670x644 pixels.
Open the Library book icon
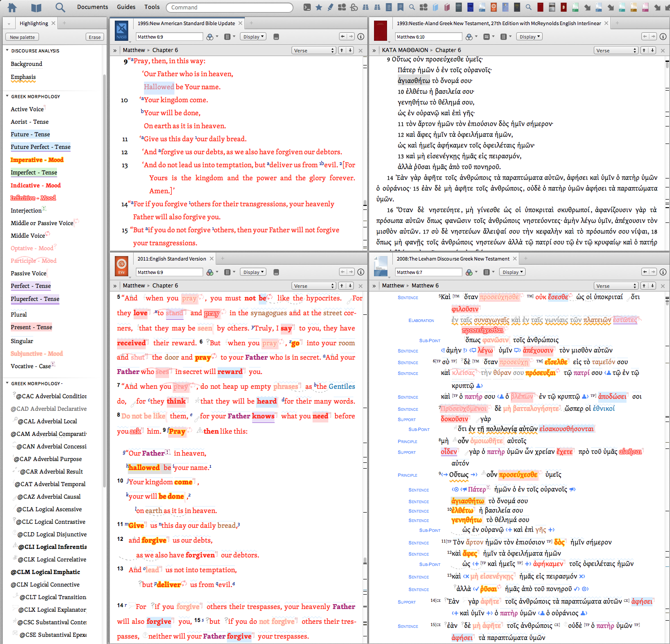(36, 7)
